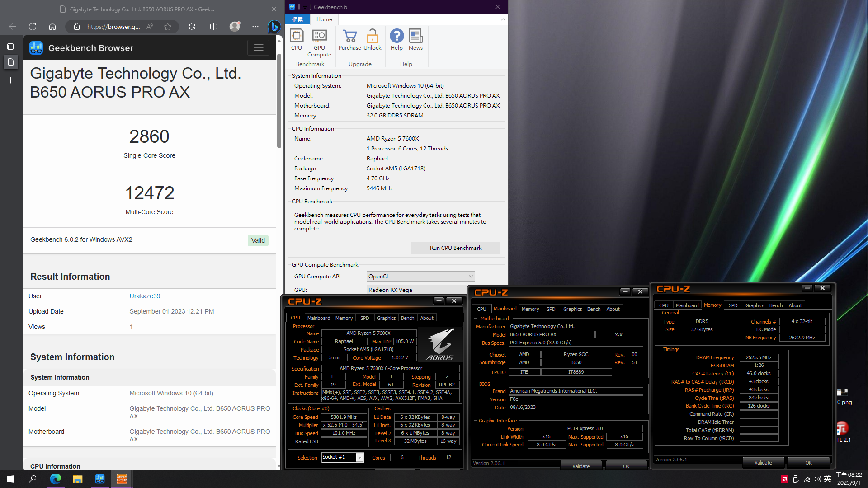This screenshot has width=868, height=488.
Task: Open the GPU Compute API dropdown
Action: [420, 277]
